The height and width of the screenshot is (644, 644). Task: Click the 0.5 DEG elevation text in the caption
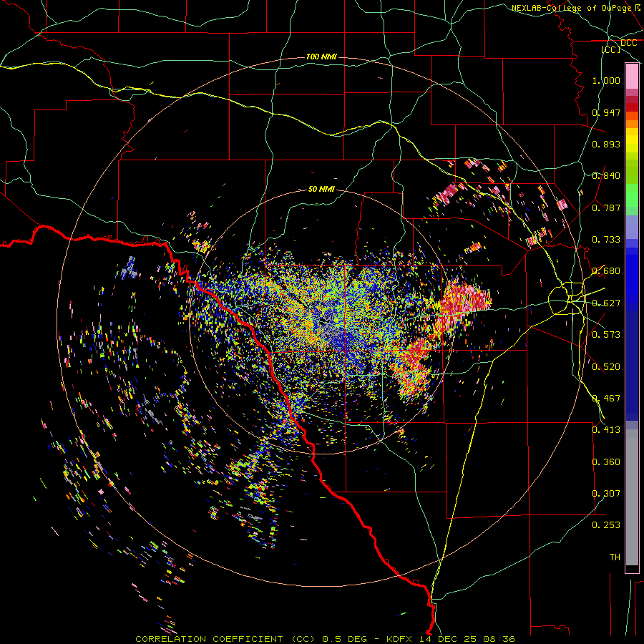(344, 639)
